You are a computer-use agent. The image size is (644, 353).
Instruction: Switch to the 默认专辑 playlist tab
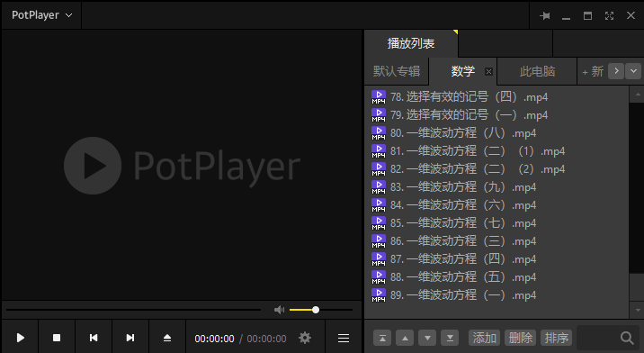point(397,71)
